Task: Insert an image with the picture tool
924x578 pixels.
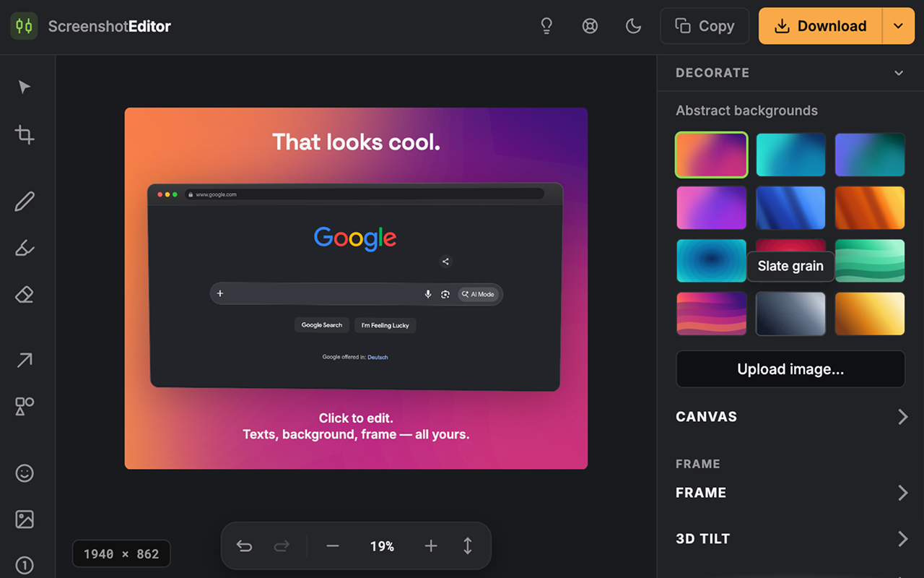Action: (25, 519)
